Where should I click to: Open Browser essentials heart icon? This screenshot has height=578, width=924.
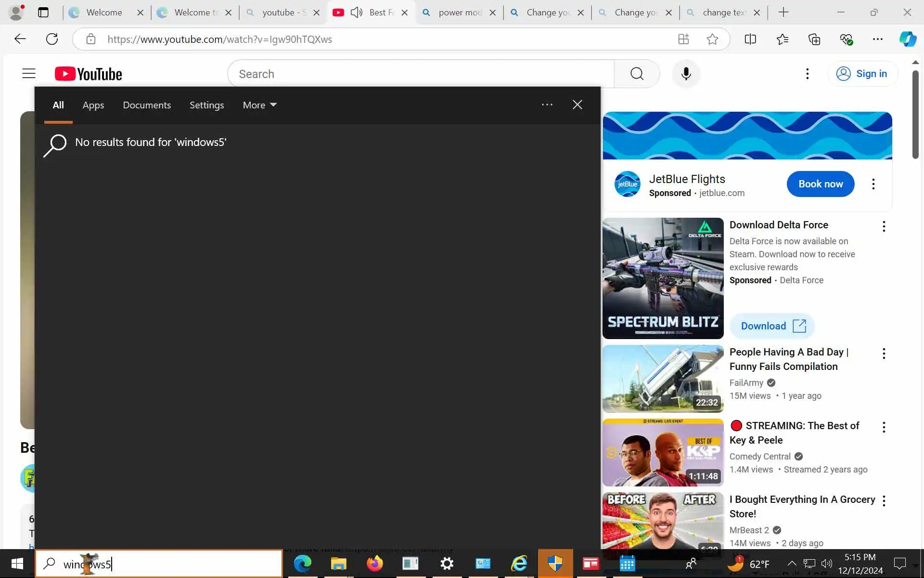(x=846, y=39)
